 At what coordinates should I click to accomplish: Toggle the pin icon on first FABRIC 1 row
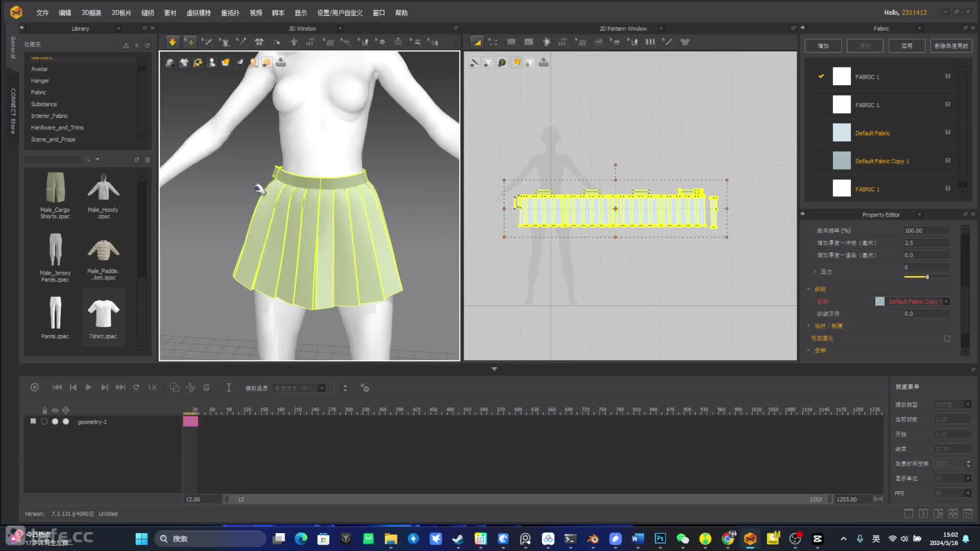pos(948,76)
